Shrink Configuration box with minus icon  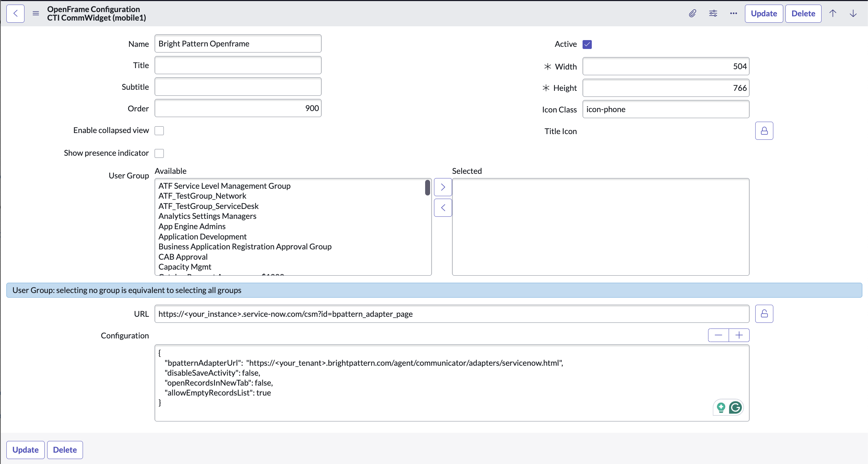pyautogui.click(x=718, y=335)
